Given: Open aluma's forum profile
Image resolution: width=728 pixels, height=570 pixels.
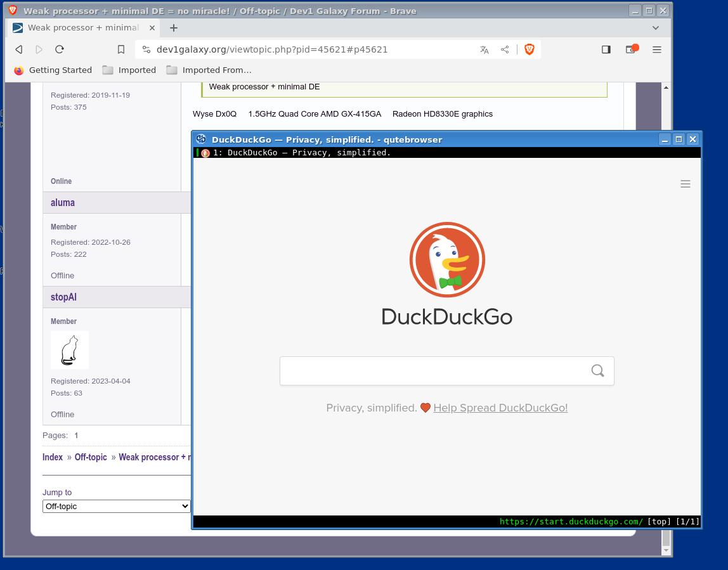Looking at the screenshot, I should [x=63, y=202].
